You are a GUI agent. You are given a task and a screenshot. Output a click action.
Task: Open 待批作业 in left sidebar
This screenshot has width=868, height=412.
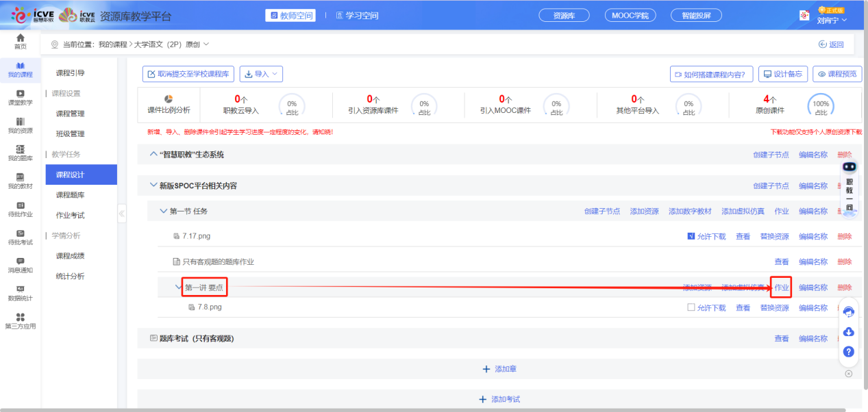(21, 209)
